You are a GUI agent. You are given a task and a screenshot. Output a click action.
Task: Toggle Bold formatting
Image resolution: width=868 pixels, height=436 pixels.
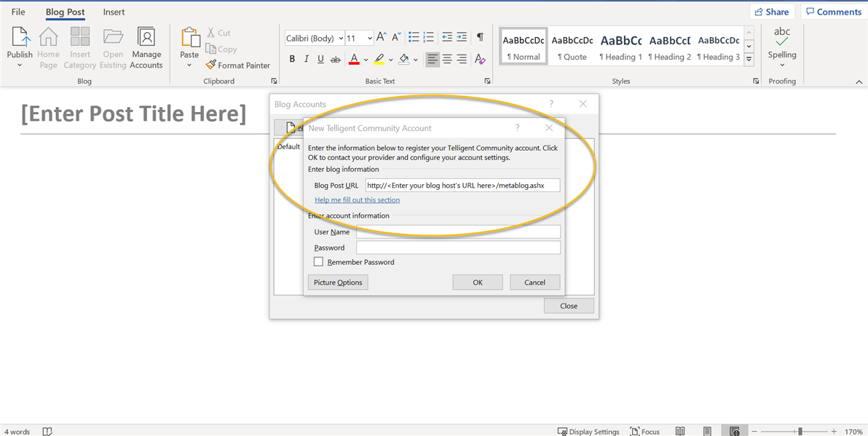click(x=292, y=60)
